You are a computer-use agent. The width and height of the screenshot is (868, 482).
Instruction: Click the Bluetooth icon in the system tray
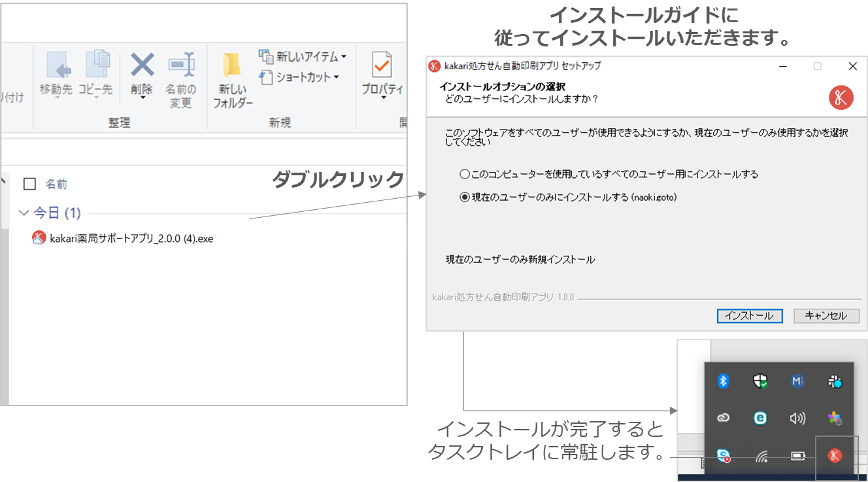click(723, 381)
